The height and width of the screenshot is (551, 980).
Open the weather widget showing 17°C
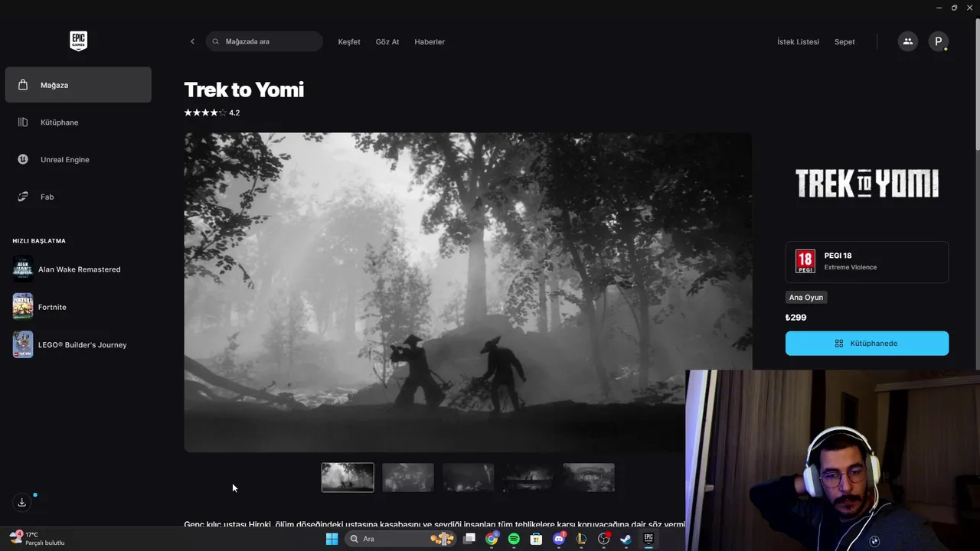tap(36, 539)
